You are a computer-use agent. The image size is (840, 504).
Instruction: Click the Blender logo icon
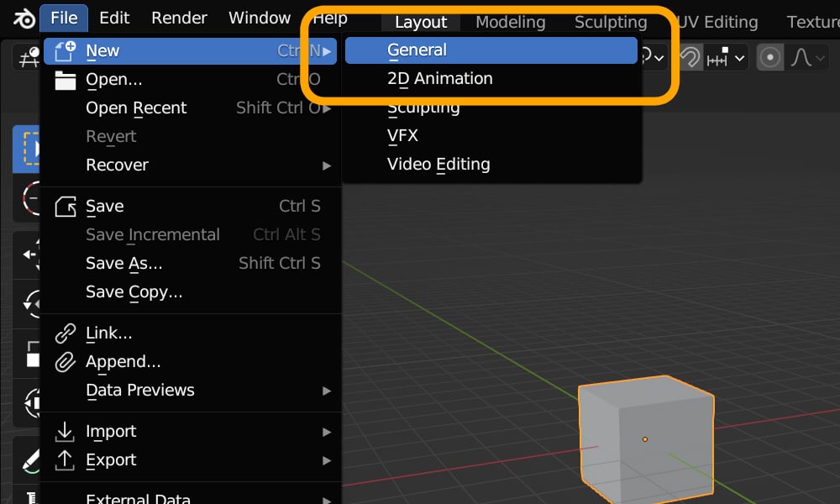tap(24, 18)
